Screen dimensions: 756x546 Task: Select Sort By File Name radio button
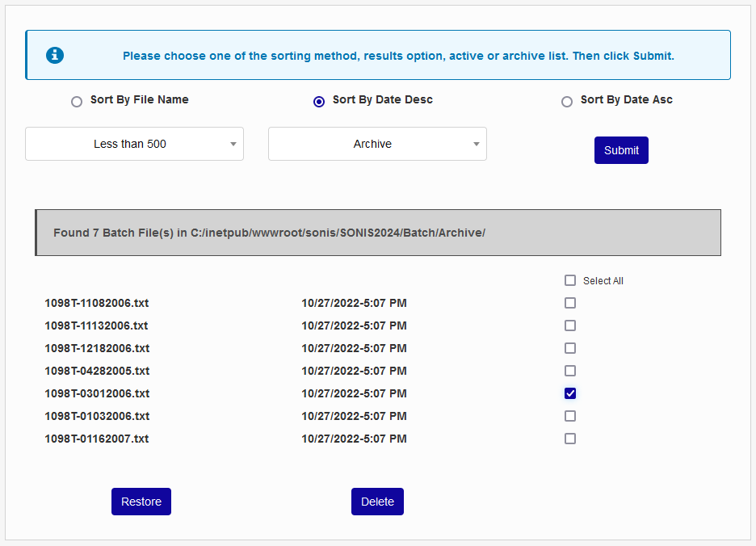pyautogui.click(x=77, y=102)
